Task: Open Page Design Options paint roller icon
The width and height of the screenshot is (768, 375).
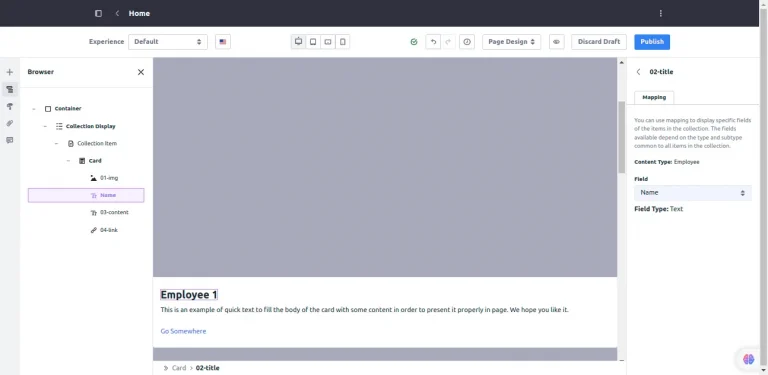Action: (x=9, y=106)
